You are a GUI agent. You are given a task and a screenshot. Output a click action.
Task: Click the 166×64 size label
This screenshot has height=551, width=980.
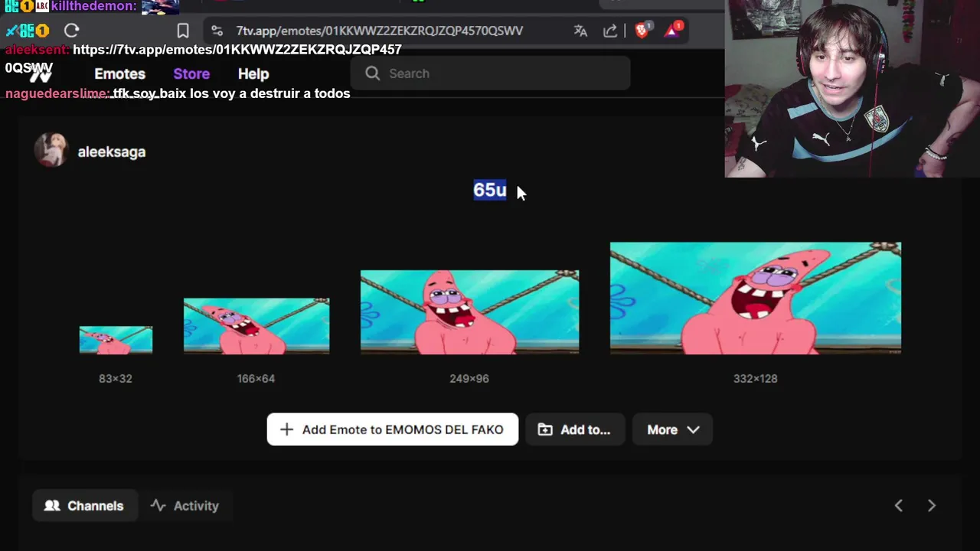[256, 378]
